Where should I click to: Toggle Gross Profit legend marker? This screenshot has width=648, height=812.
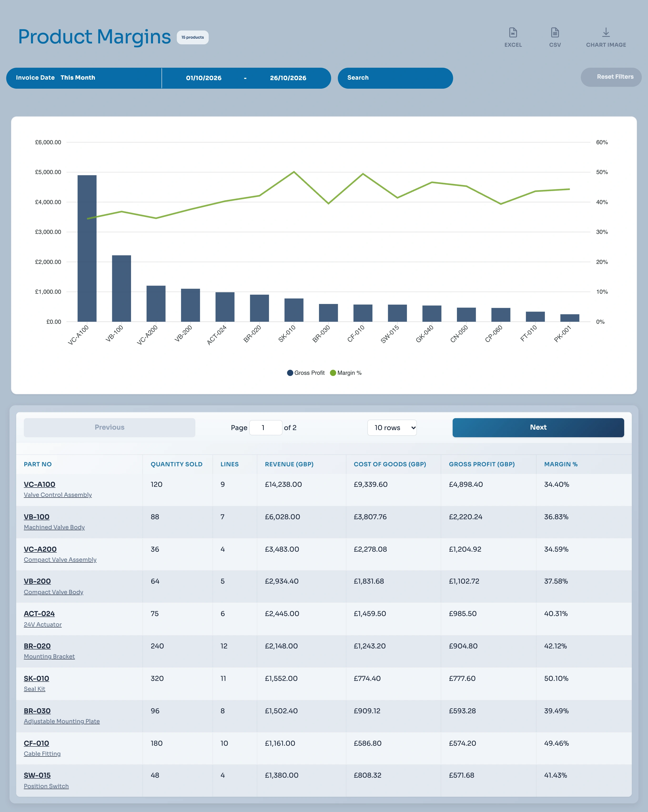coord(290,373)
